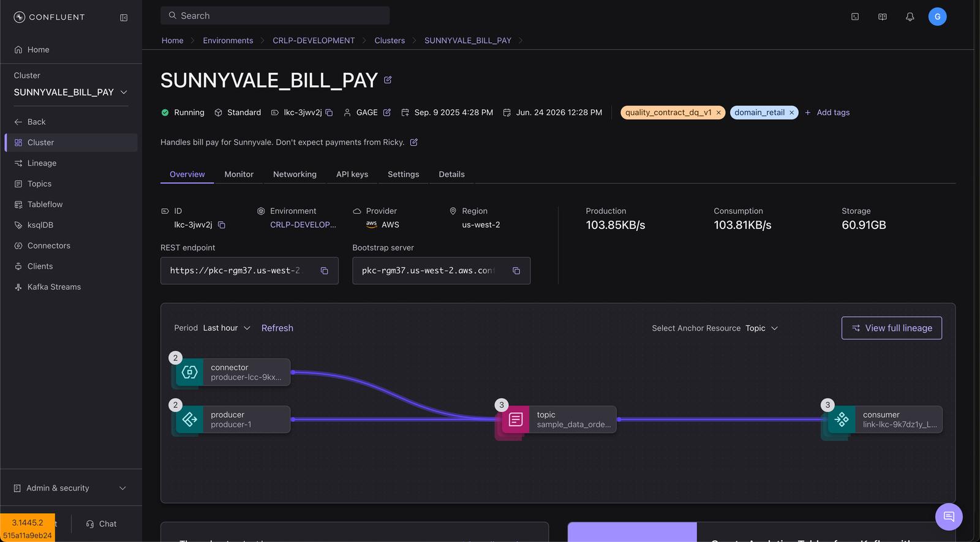Copy cluster ID next to Standard label
Screen dimensions: 980x542
click(329, 113)
